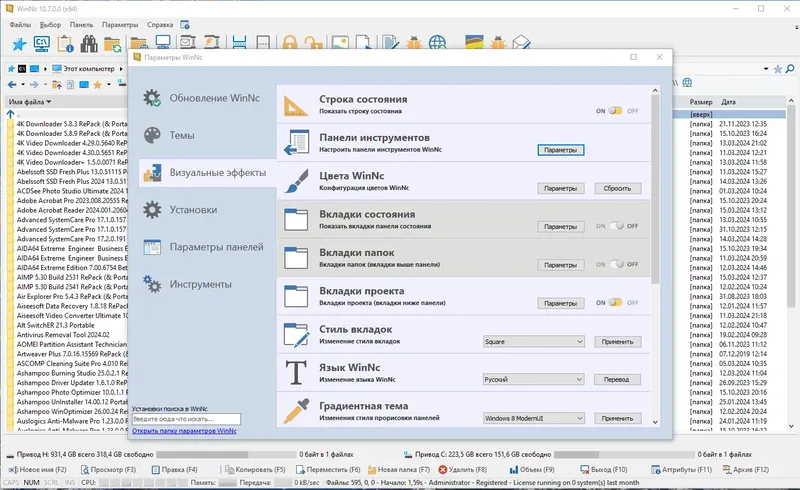Click the magnifier search icon at top right

pos(790,68)
